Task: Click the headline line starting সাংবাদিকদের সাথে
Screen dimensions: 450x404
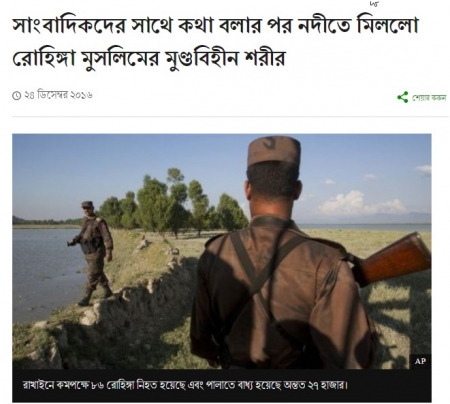Action: [x=215, y=26]
